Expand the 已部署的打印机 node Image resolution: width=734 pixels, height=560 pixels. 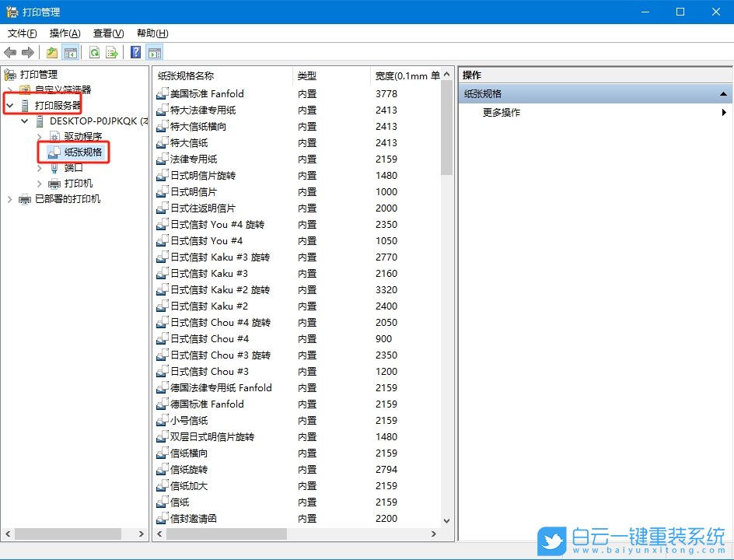pyautogui.click(x=11, y=199)
